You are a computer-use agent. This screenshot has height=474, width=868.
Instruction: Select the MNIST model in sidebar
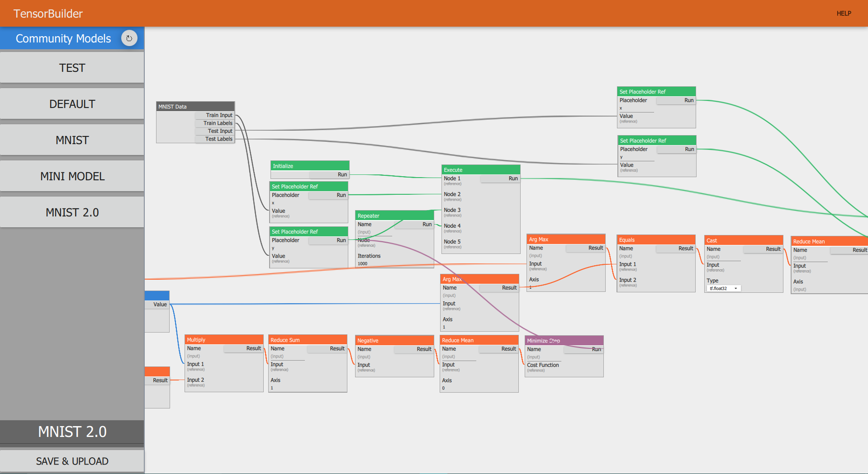pos(72,140)
